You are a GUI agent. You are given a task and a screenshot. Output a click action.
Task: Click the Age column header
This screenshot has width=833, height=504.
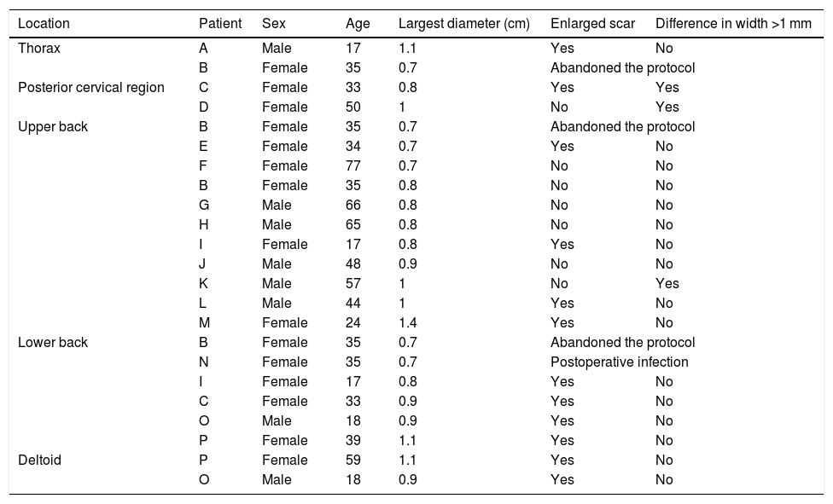tap(347, 24)
